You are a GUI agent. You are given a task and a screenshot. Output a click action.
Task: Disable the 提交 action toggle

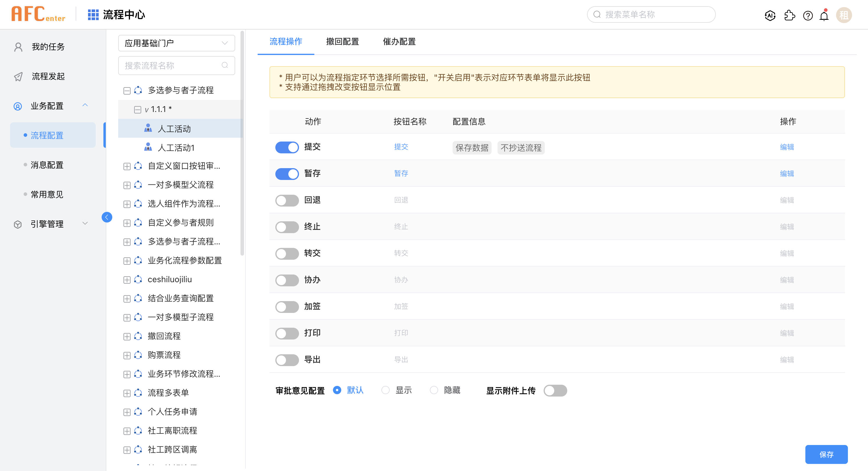point(287,147)
